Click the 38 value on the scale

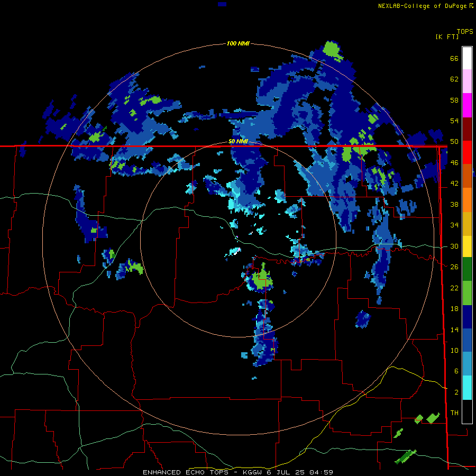[454, 204]
